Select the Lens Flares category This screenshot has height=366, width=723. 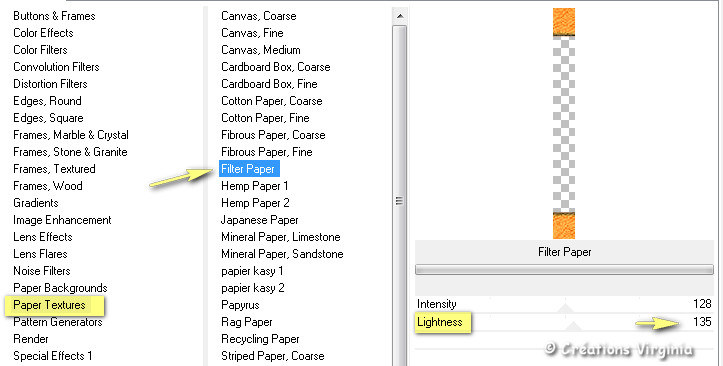pos(40,255)
